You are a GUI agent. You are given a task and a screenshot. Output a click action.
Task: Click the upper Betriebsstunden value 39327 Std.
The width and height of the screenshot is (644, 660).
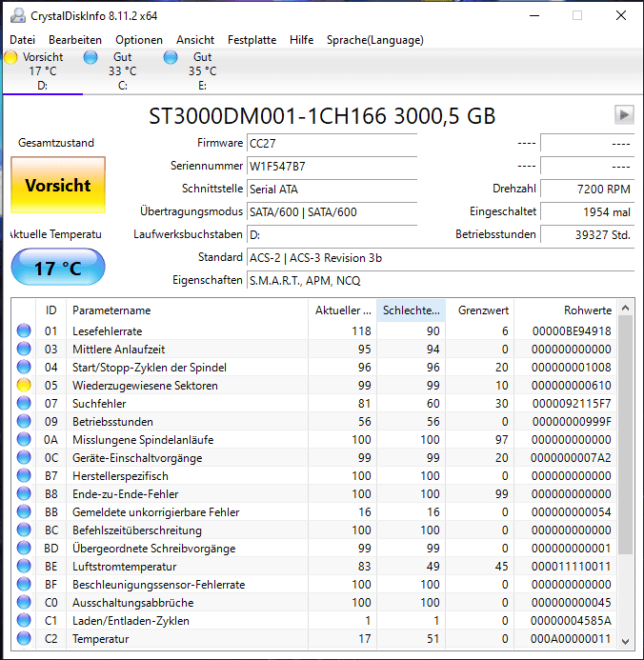587,234
